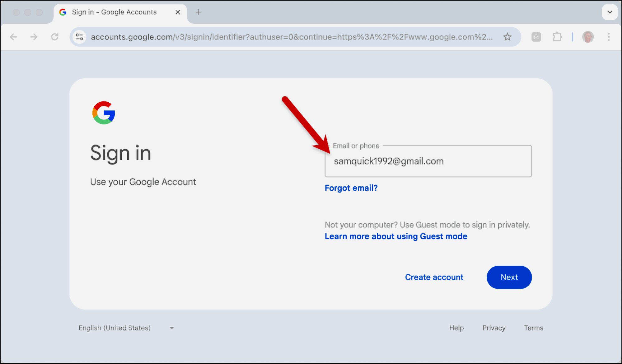
Task: Select Create account
Action: click(434, 277)
